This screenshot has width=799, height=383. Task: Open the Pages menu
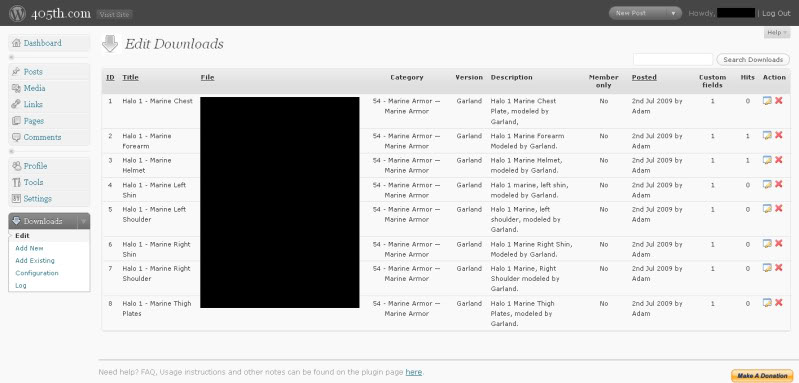tap(49, 121)
